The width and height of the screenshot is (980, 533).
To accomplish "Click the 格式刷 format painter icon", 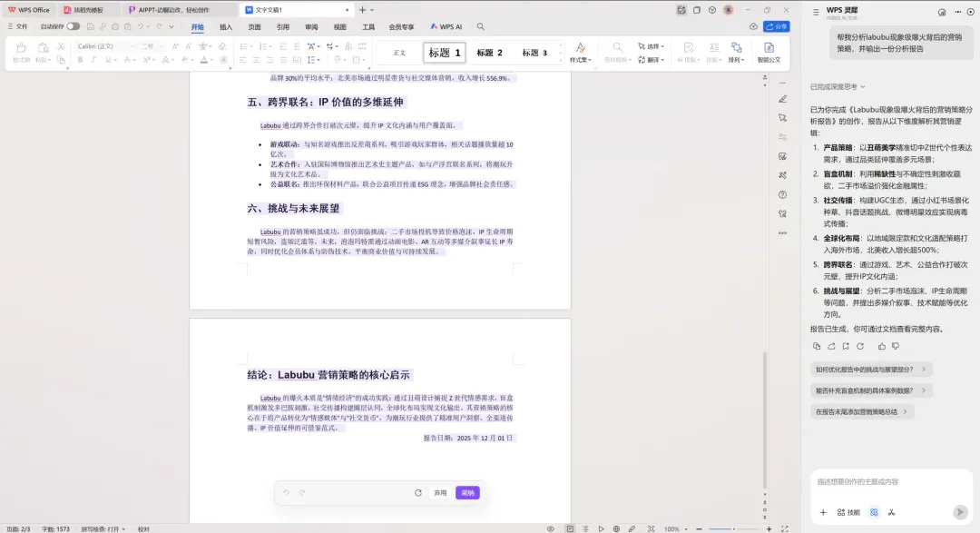I will (21, 52).
